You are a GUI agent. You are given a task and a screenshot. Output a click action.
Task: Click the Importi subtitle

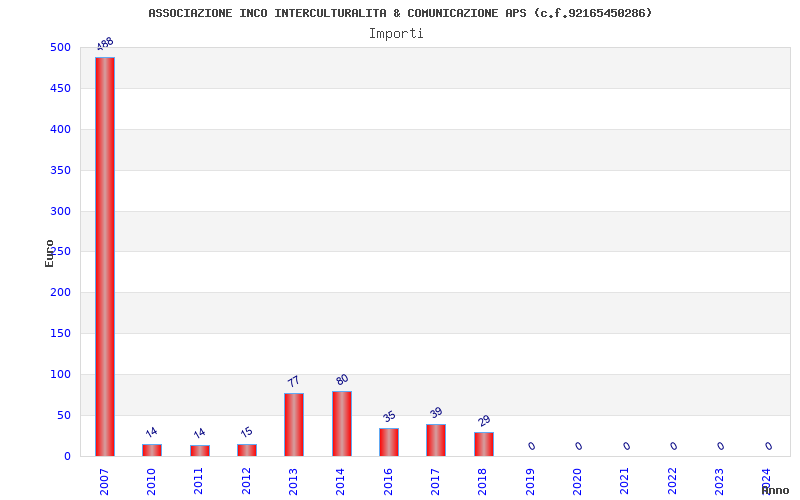coord(396,34)
